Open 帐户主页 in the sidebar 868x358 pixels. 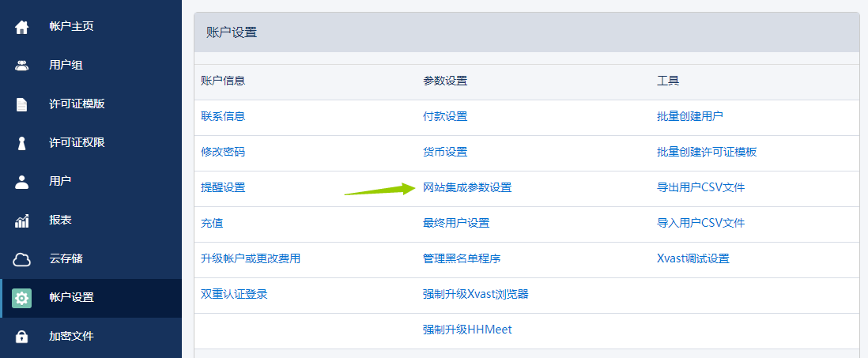[x=71, y=27]
